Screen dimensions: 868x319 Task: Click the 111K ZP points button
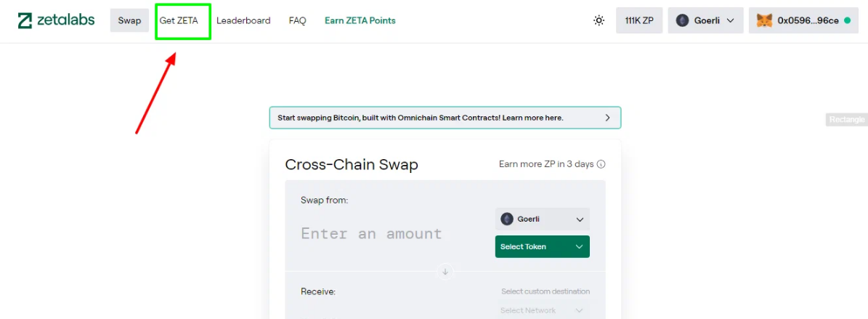click(639, 20)
